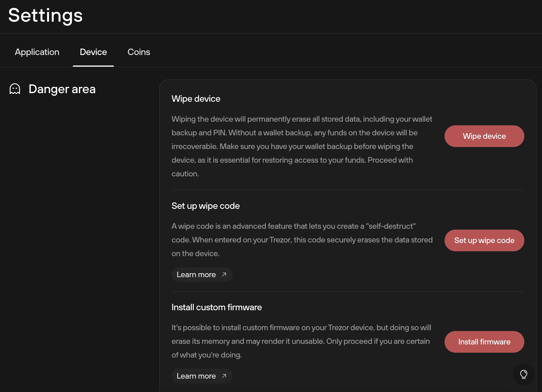This screenshot has height=392, width=542.
Task: Click the custom firmware warning description text
Action: tap(301, 341)
